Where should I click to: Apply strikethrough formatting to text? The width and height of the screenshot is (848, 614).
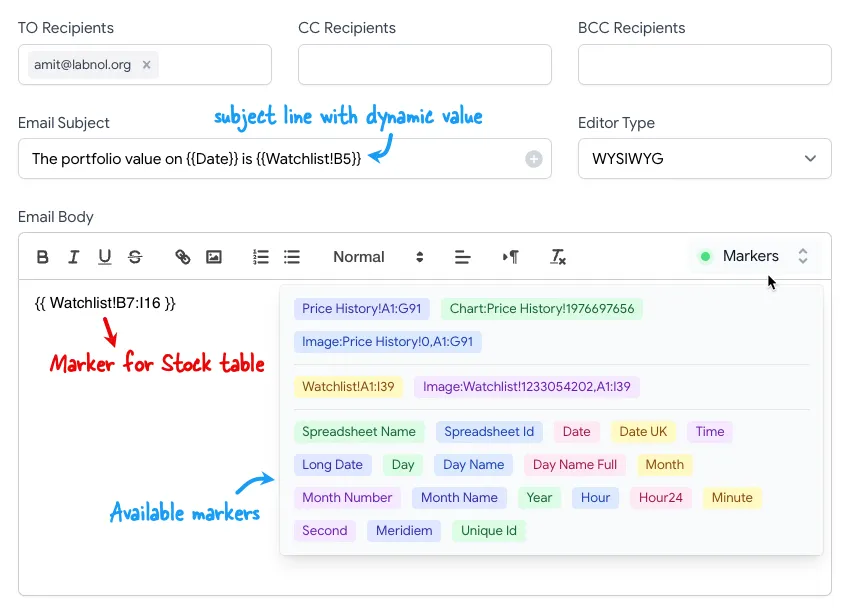click(135, 257)
